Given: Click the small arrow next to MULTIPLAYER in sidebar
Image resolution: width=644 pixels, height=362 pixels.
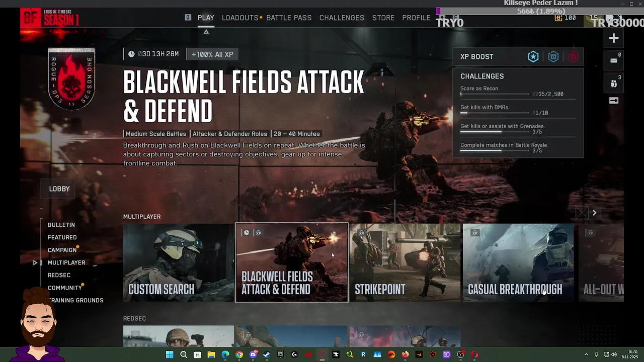Looking at the screenshot, I should coord(35,262).
